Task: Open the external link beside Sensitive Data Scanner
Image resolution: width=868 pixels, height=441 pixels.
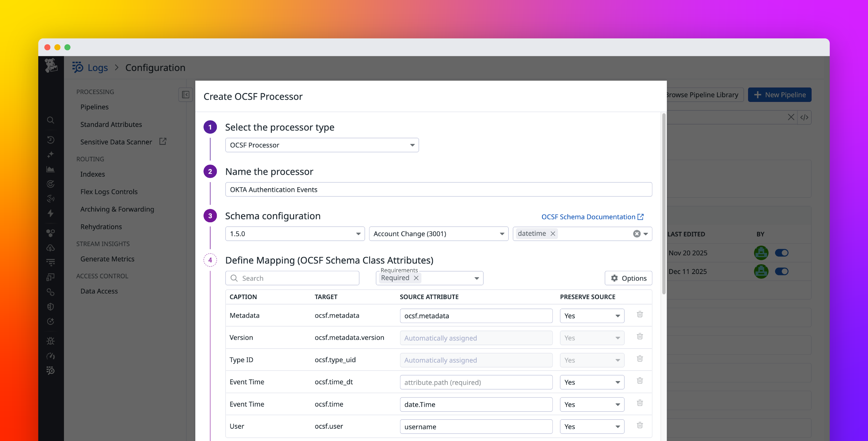Action: pyautogui.click(x=163, y=142)
